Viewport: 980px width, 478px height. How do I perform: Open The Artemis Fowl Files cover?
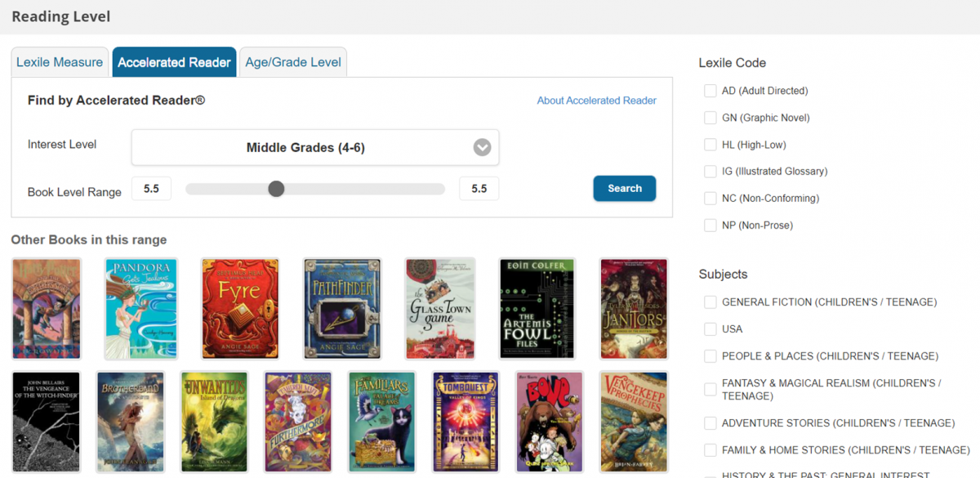537,309
